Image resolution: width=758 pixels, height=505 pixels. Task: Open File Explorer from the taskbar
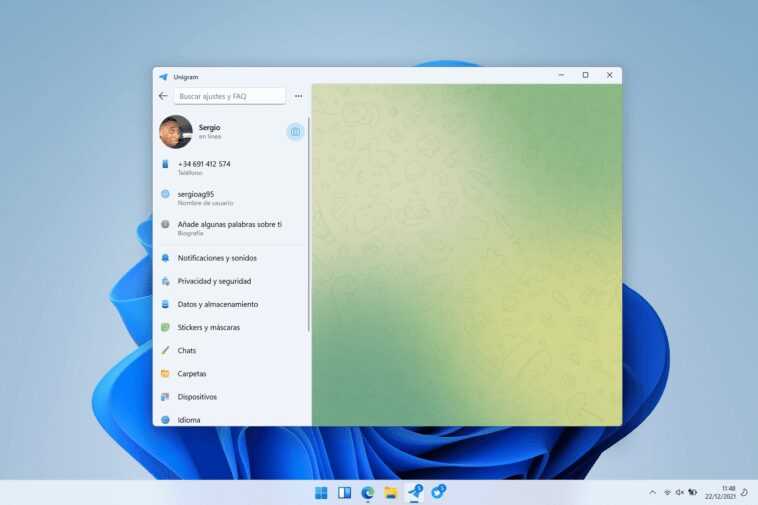[391, 492]
